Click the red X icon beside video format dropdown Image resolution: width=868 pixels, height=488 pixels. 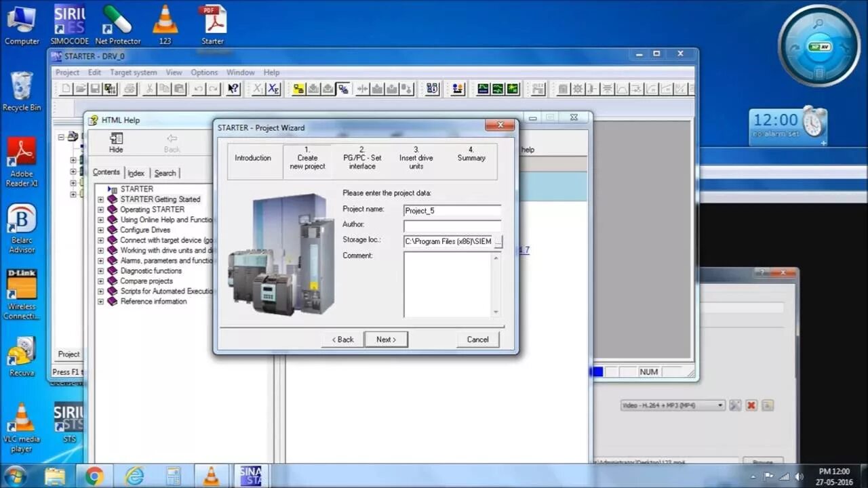pyautogui.click(x=751, y=405)
